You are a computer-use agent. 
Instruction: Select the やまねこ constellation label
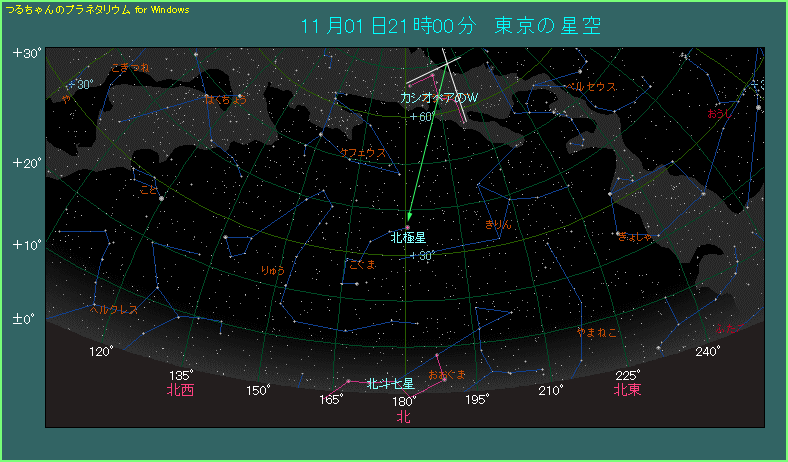(x=597, y=332)
